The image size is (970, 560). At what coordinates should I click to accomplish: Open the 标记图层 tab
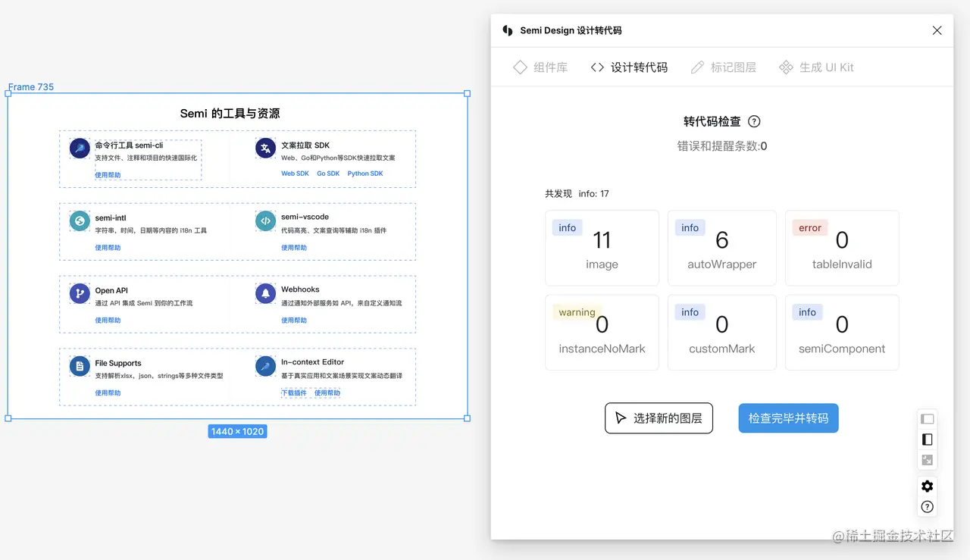pos(724,67)
